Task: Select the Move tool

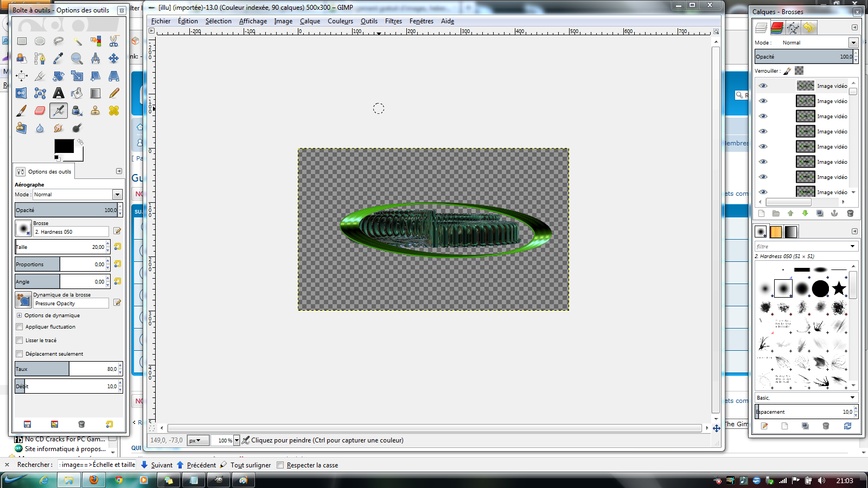Action: coord(114,59)
